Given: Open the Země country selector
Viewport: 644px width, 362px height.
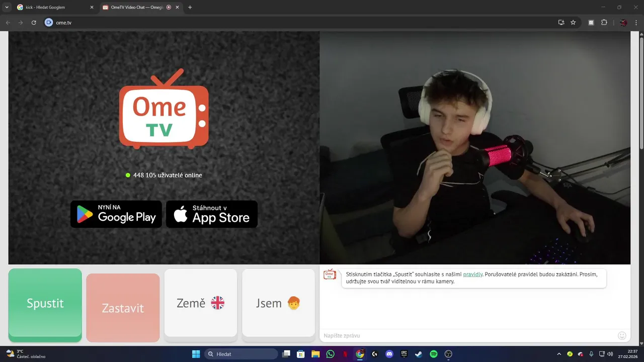Looking at the screenshot, I should point(201,303).
